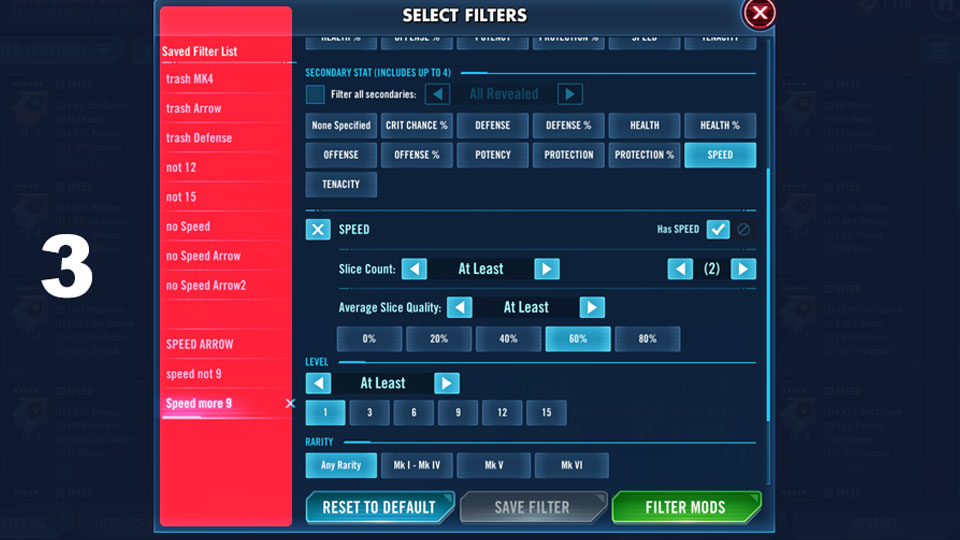Toggle POTENCY secondary stat
The height and width of the screenshot is (540, 960).
click(x=493, y=155)
